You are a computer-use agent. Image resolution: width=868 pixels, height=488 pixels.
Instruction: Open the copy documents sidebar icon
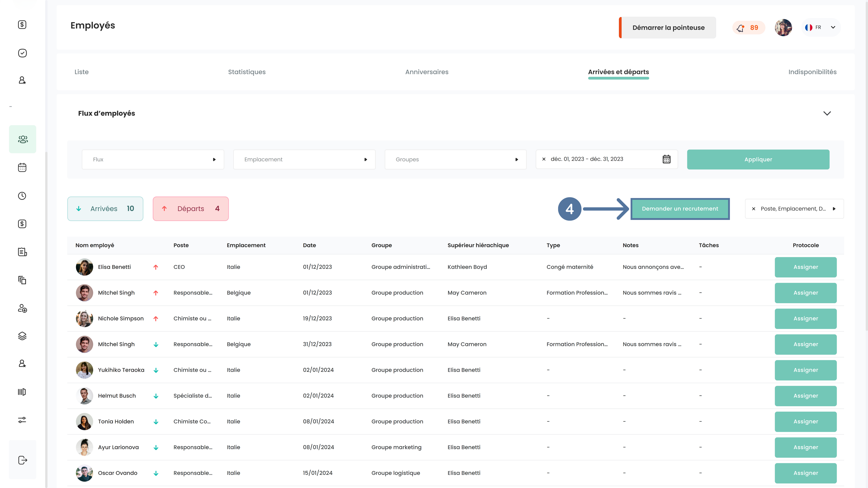coord(22,280)
